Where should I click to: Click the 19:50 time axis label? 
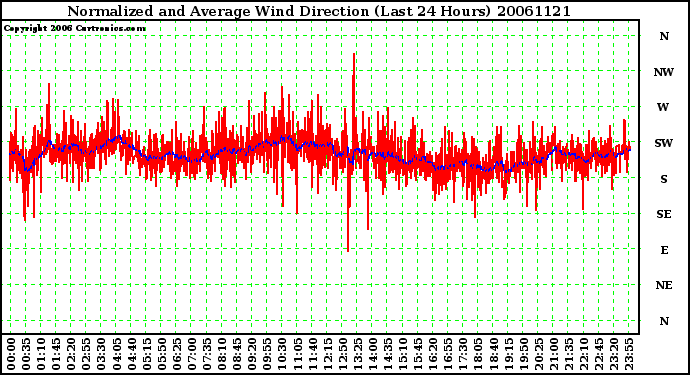(524, 354)
